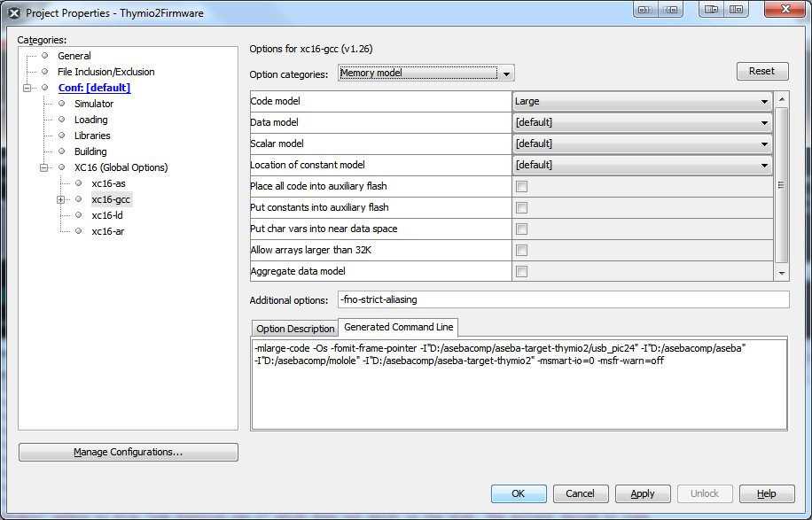Viewport: 812px width, 520px height.
Task: Close the Project Properties dialog
Action: coord(785,10)
